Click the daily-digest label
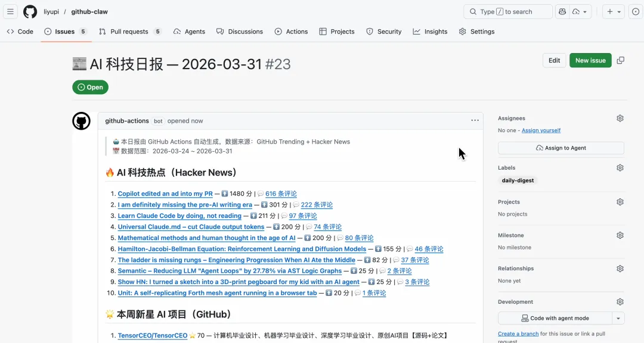 tap(518, 180)
